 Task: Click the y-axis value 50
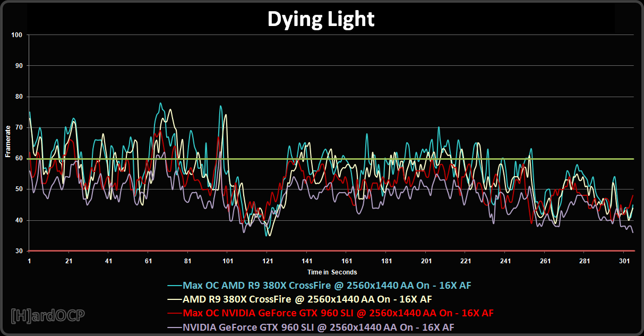coord(18,189)
